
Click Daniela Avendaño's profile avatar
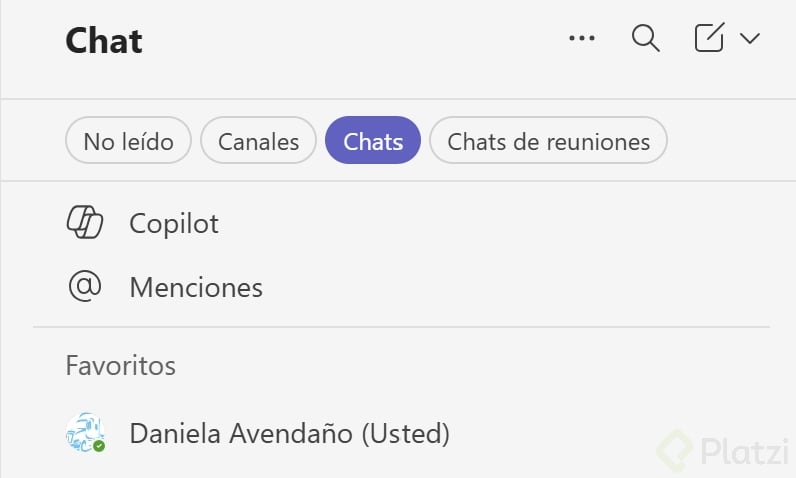(x=83, y=432)
